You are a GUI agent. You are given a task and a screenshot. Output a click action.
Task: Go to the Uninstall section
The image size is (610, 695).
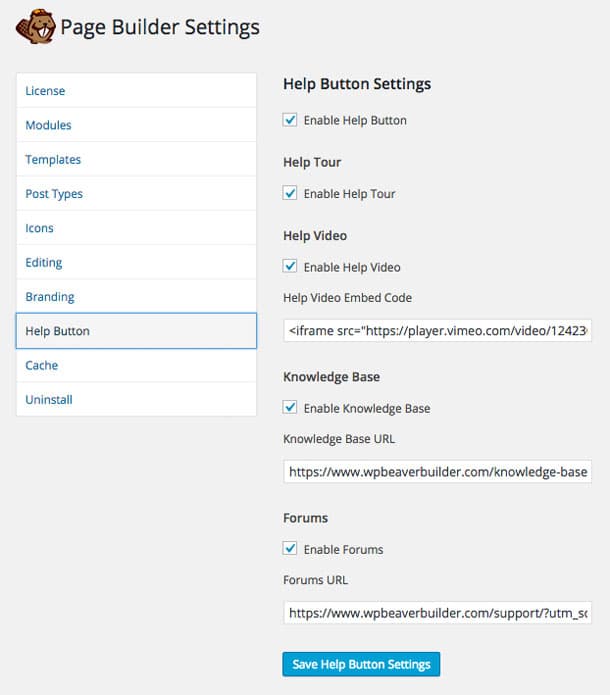pos(49,400)
